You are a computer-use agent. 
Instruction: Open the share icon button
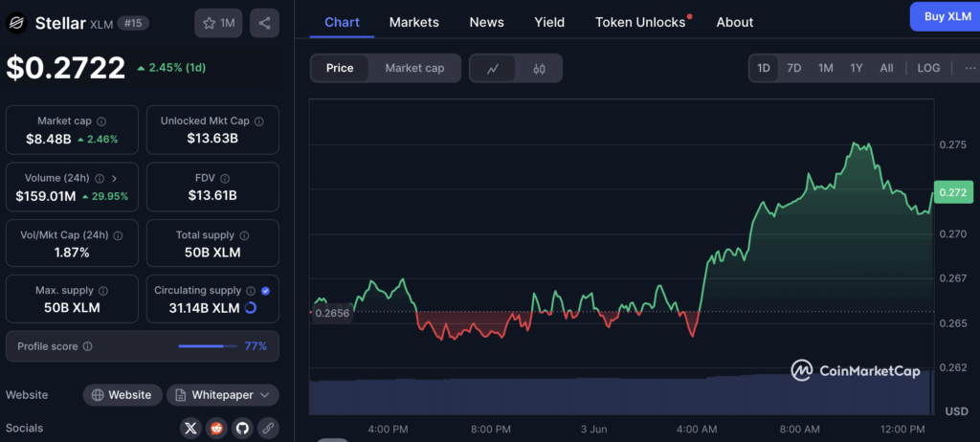264,23
